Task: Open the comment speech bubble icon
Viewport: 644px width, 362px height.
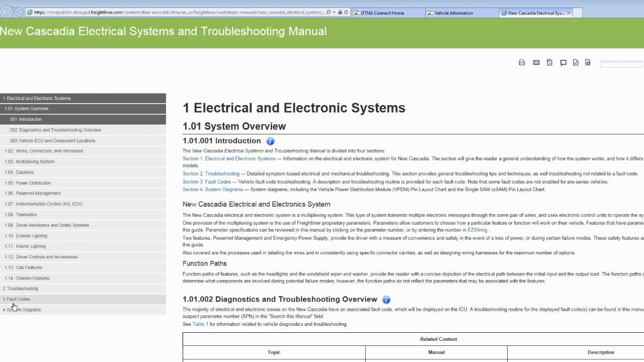Action: tap(563, 63)
